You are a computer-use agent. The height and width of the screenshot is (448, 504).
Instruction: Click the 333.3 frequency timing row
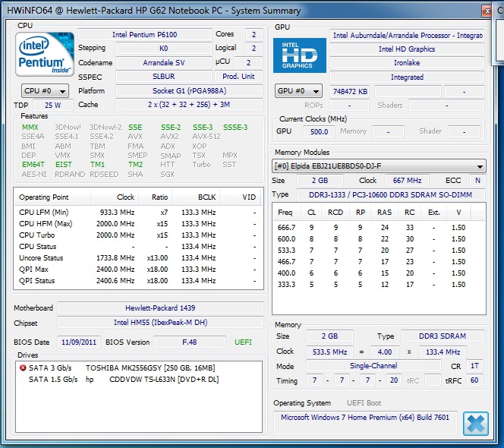coord(379,284)
